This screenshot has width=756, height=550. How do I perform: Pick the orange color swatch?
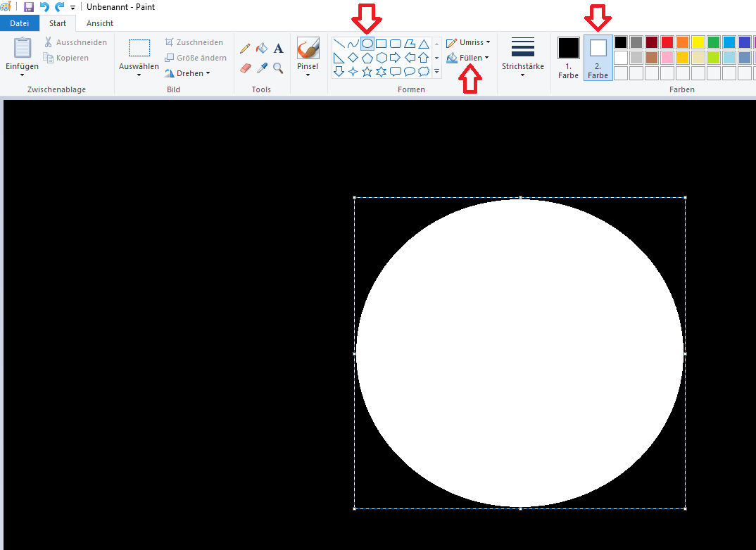[x=683, y=42]
